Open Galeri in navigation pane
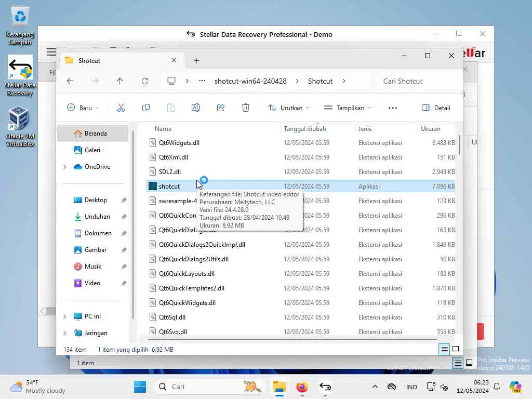Image resolution: width=532 pixels, height=399 pixels. [92, 150]
